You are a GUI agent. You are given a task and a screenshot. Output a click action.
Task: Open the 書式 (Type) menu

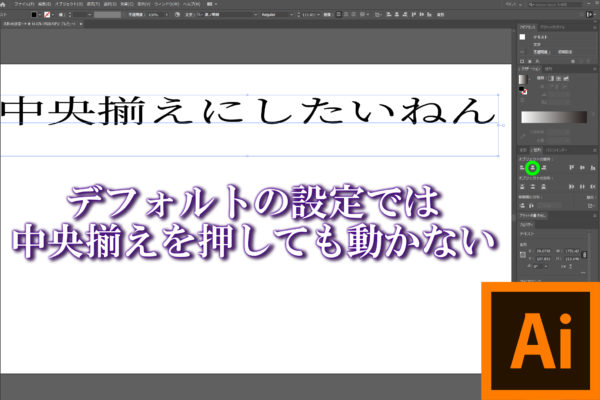point(91,4)
